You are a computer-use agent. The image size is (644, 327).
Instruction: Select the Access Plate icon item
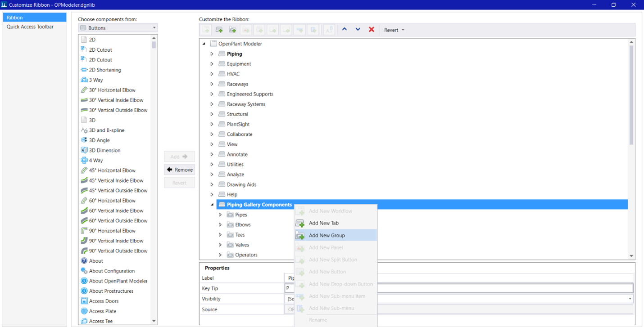coord(84,311)
